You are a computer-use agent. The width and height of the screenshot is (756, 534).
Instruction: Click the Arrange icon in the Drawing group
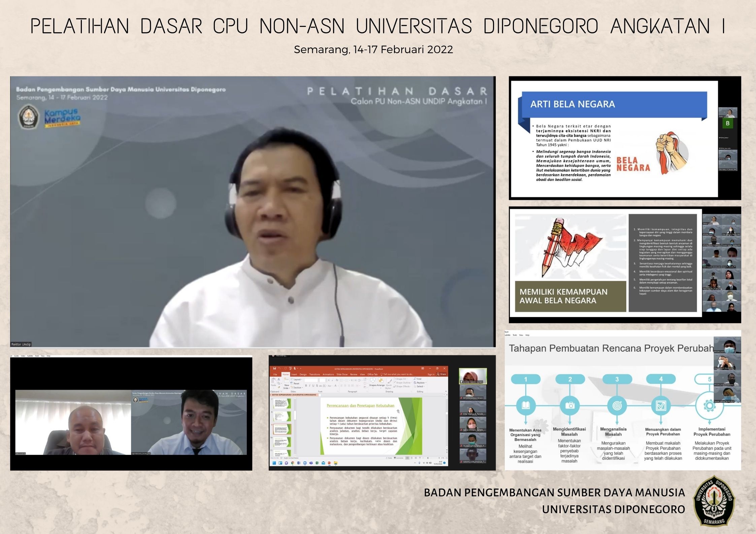[x=381, y=380]
